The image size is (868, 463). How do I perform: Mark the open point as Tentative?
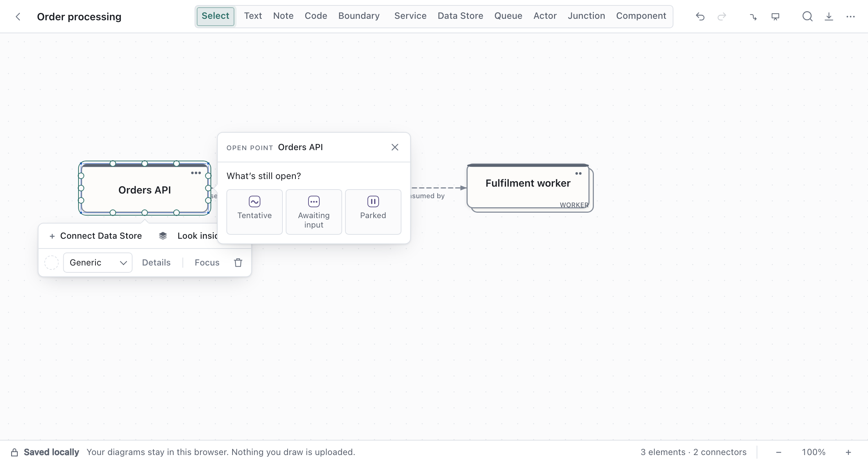click(255, 212)
